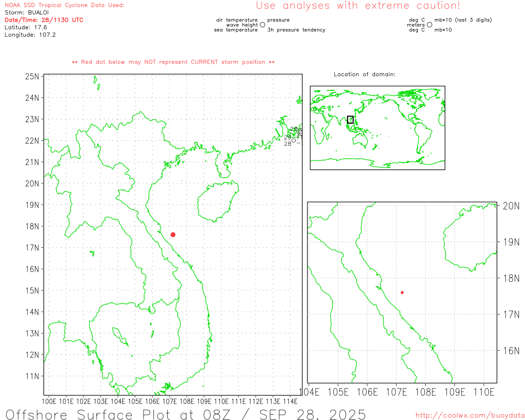Select the black domain rectangle on world map

350,119
